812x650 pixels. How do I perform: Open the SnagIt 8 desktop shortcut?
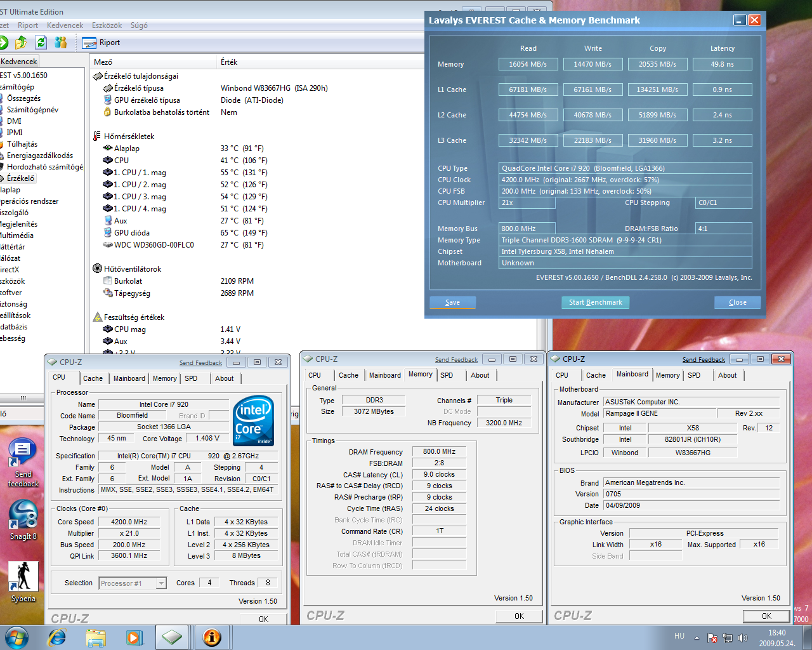coord(23,521)
